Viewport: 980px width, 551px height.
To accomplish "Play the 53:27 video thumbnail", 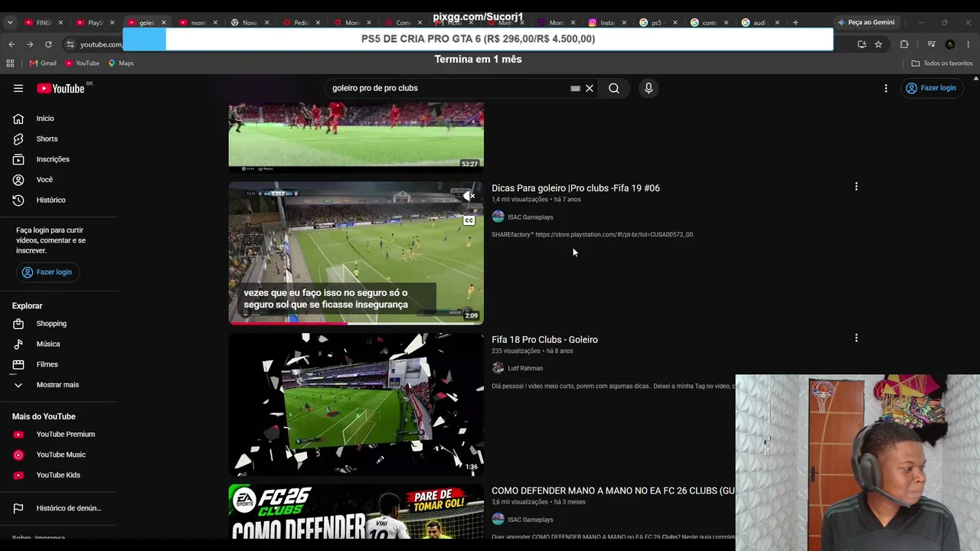I will (356, 136).
